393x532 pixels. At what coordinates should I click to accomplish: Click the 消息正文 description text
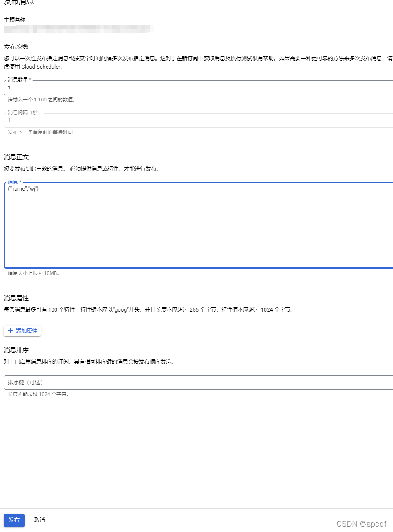pos(81,169)
